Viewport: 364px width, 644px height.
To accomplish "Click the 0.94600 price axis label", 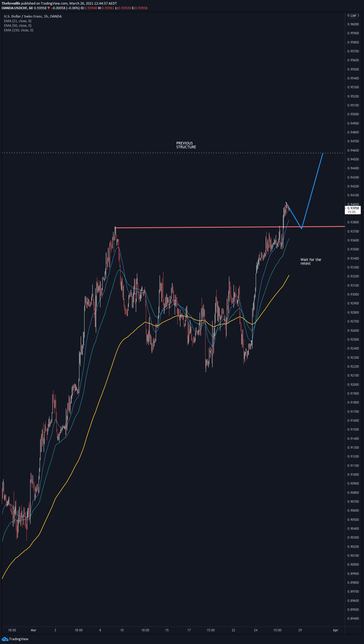I will click(353, 150).
